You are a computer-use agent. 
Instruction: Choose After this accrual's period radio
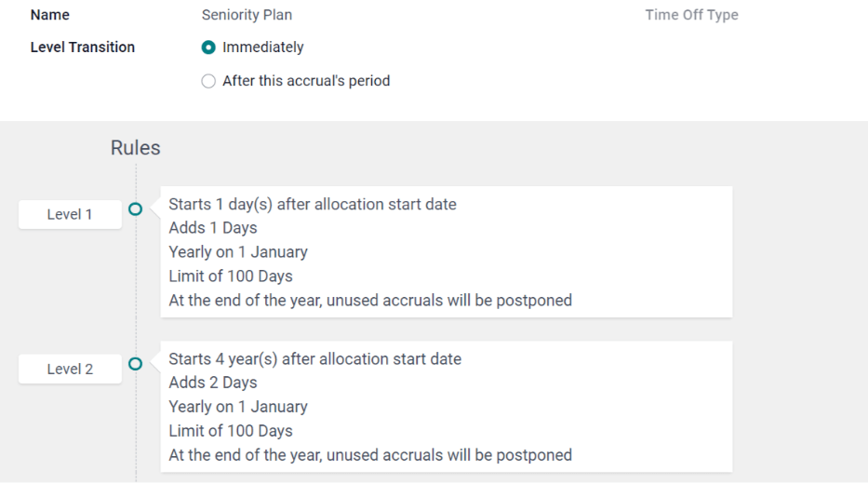(x=208, y=81)
